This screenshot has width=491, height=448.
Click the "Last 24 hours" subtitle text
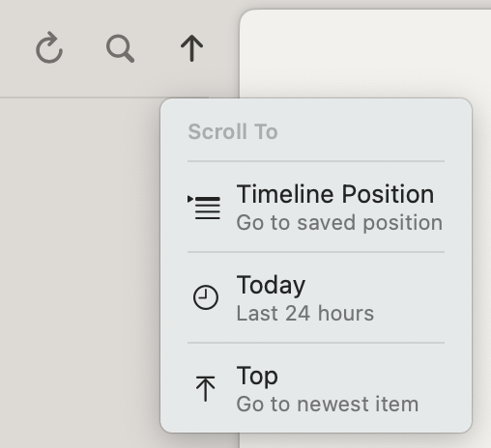305,313
